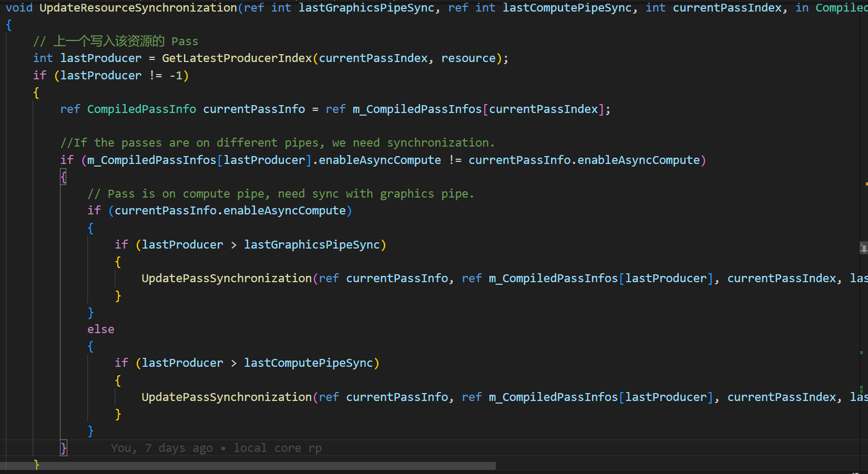The image size is (868, 474).
Task: Click the -1 literal in the if condition
Action: 179,75
